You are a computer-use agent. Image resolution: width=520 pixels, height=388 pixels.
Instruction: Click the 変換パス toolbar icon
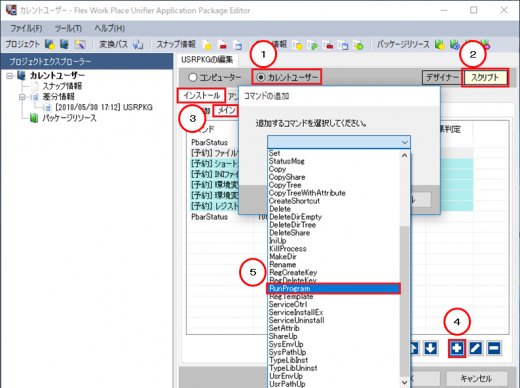pyautogui.click(x=138, y=44)
